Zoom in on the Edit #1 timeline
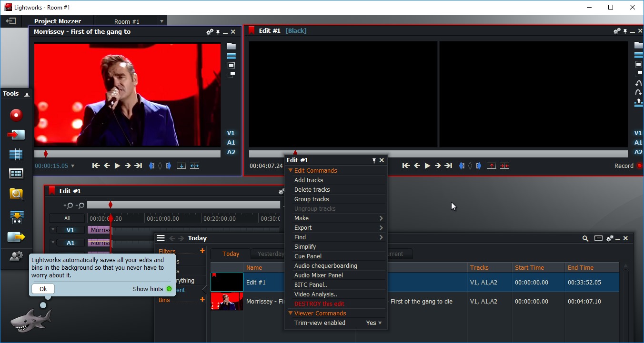The height and width of the screenshot is (343, 644). 69,206
